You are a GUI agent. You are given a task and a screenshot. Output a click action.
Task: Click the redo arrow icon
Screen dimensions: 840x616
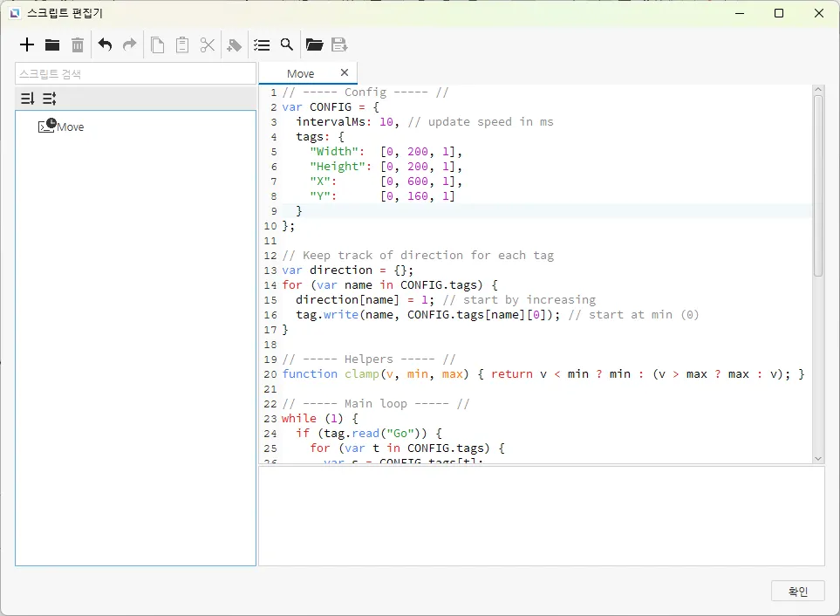click(x=130, y=44)
